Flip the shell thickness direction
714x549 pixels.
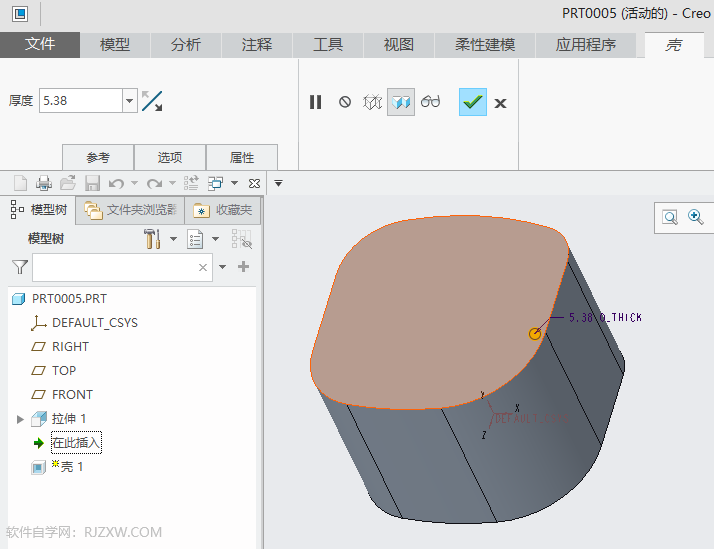pyautogui.click(x=152, y=101)
